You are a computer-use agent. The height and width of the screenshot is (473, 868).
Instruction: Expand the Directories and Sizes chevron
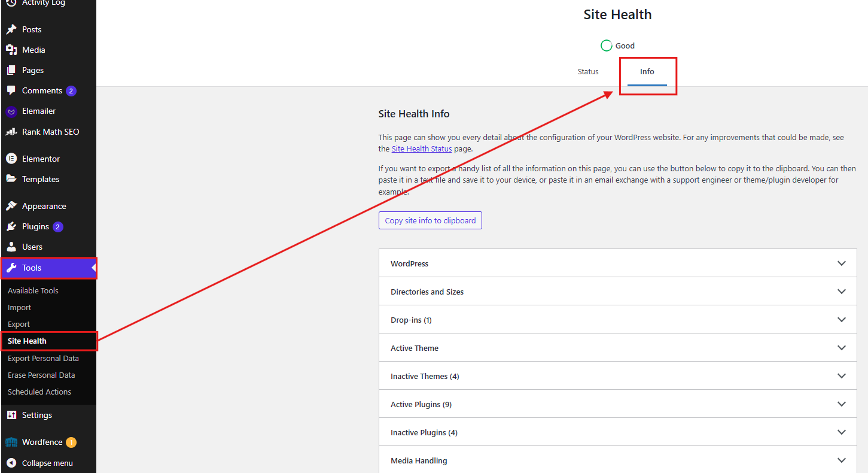(841, 292)
